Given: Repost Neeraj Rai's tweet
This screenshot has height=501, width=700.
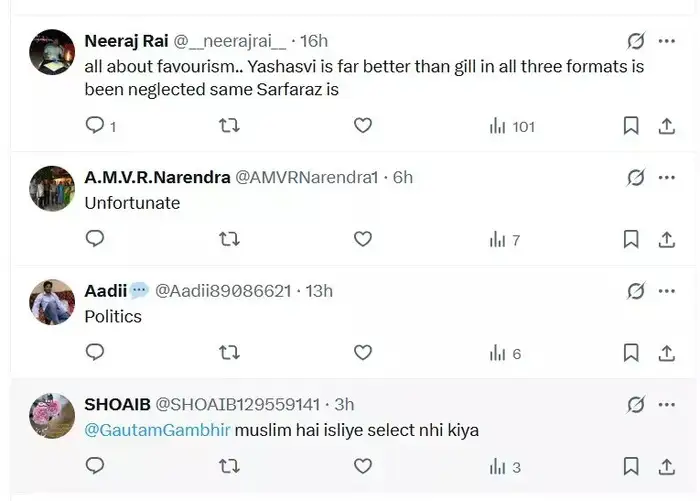Looking at the screenshot, I should point(229,126).
